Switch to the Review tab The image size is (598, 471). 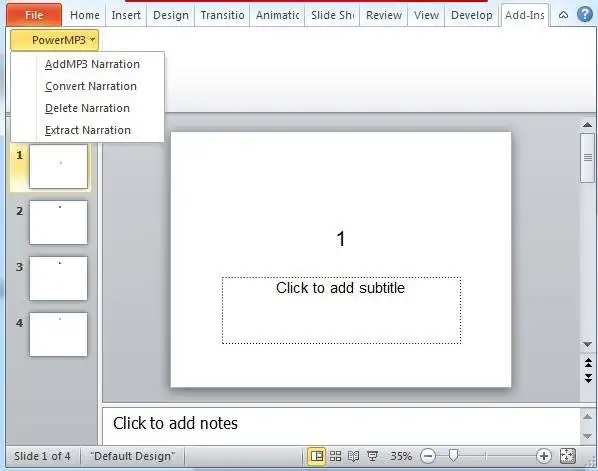point(384,15)
